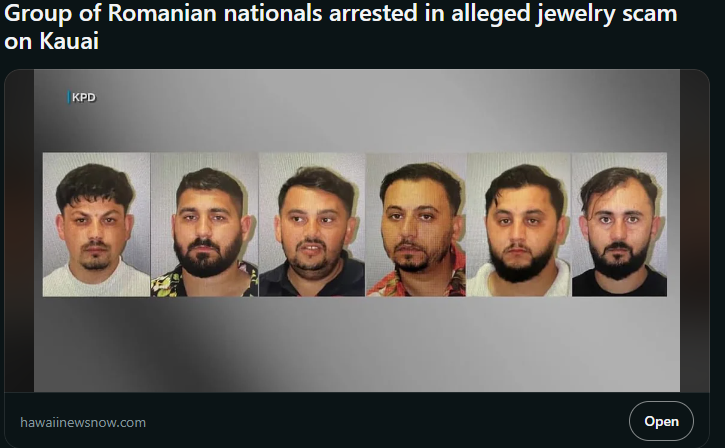Click the headline about Romanian nationals arrested
The height and width of the screenshot is (448, 725).
point(341,27)
